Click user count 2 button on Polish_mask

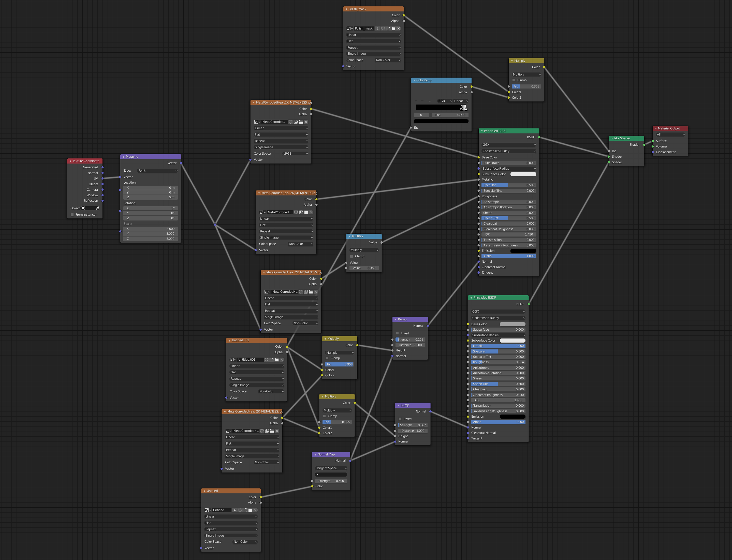coord(377,29)
